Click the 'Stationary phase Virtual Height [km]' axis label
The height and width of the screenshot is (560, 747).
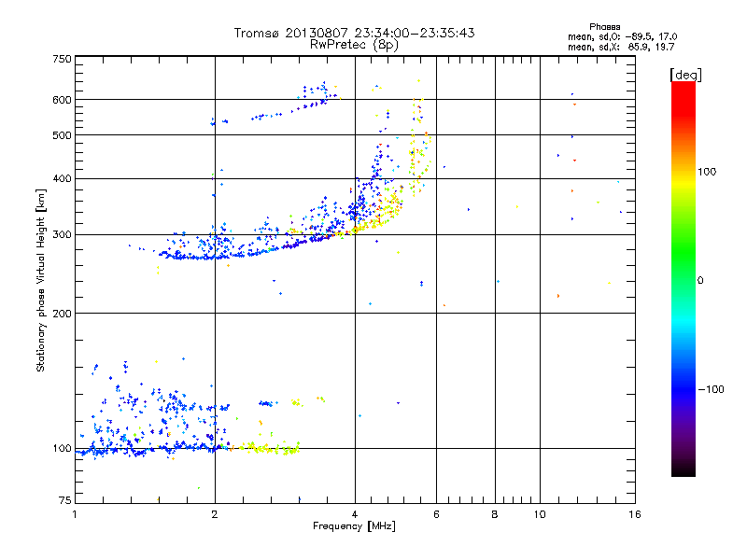pyautogui.click(x=41, y=280)
